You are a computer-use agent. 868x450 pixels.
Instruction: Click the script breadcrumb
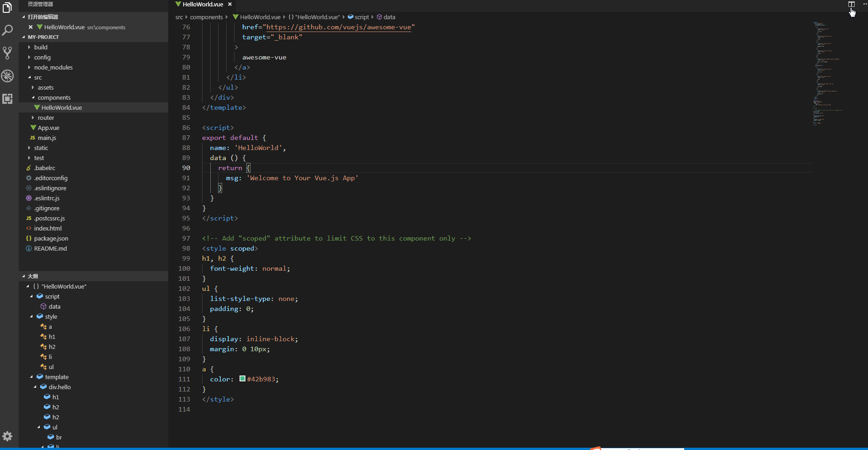[358, 17]
